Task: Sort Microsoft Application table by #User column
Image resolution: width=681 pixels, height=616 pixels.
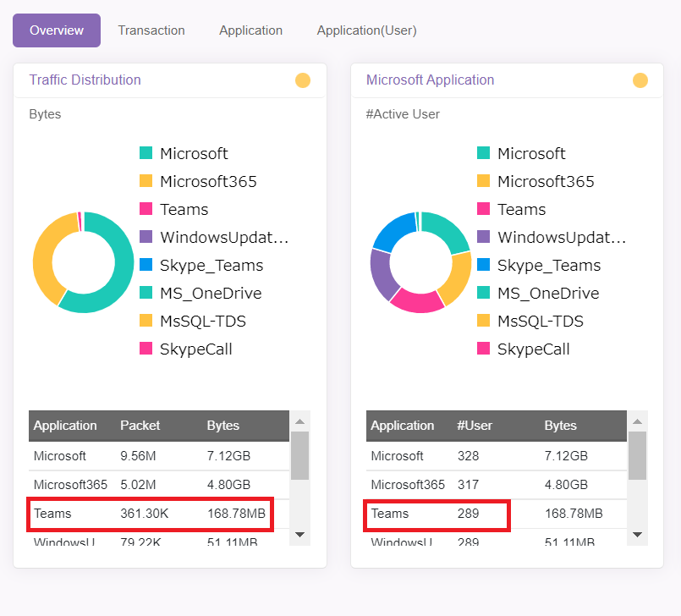Action: (475, 426)
